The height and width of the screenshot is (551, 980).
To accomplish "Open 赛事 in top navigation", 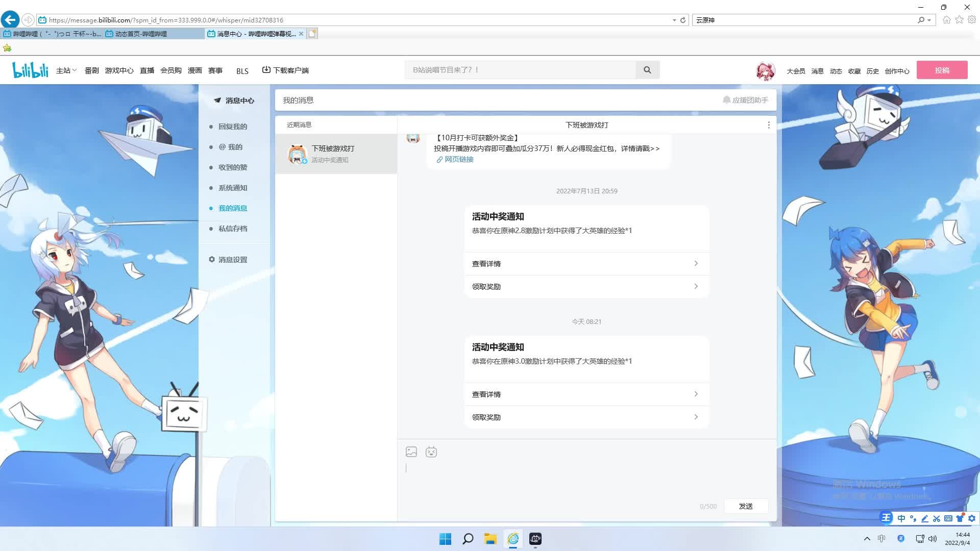I will pos(215,70).
